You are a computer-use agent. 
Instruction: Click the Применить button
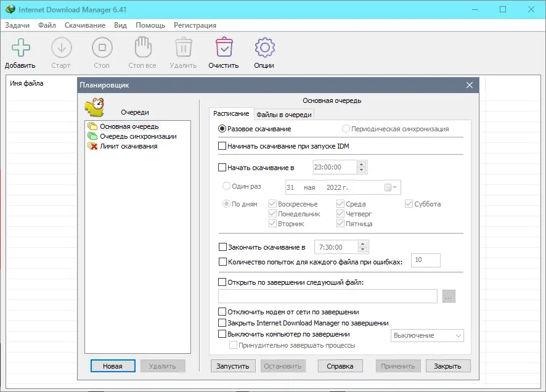coord(398,366)
